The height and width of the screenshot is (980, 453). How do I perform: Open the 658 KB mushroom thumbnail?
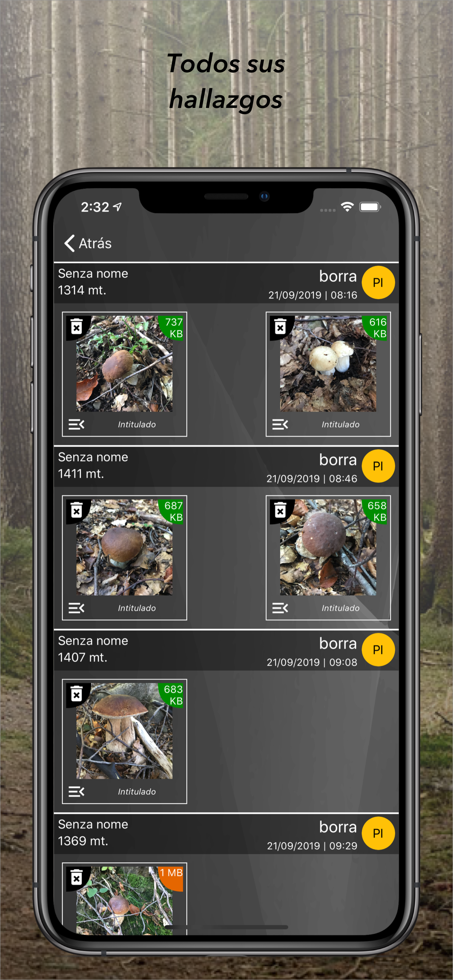click(x=328, y=548)
